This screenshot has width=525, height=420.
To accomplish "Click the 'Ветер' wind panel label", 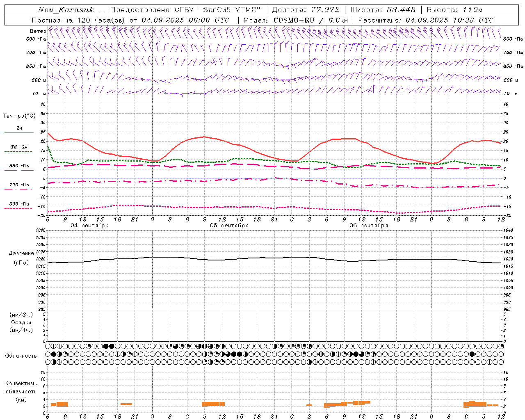I will [38, 31].
